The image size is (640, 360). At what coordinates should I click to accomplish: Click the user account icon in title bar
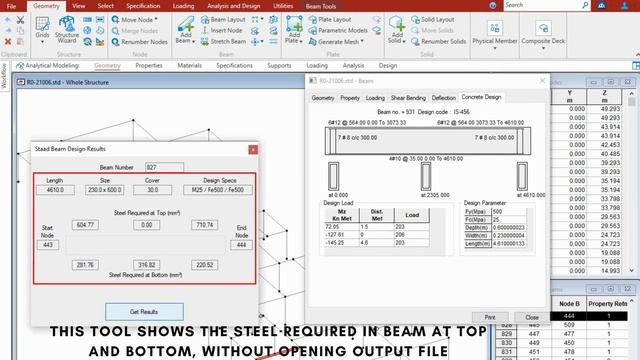point(624,6)
